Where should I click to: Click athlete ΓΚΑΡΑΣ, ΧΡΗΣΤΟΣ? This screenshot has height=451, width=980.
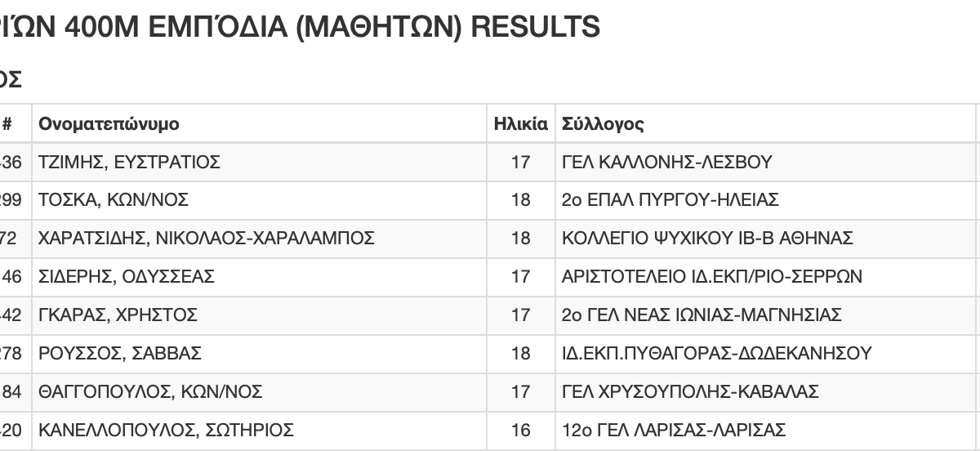pos(118,315)
